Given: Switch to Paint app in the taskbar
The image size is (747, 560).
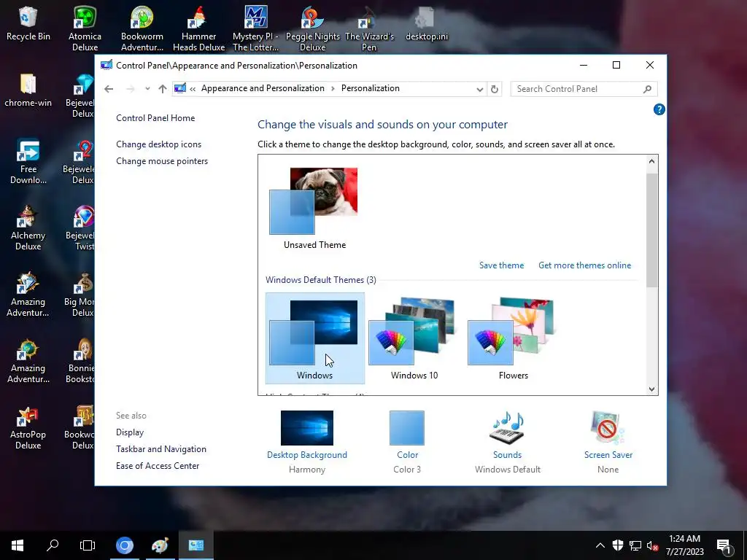Looking at the screenshot, I should click(x=160, y=545).
